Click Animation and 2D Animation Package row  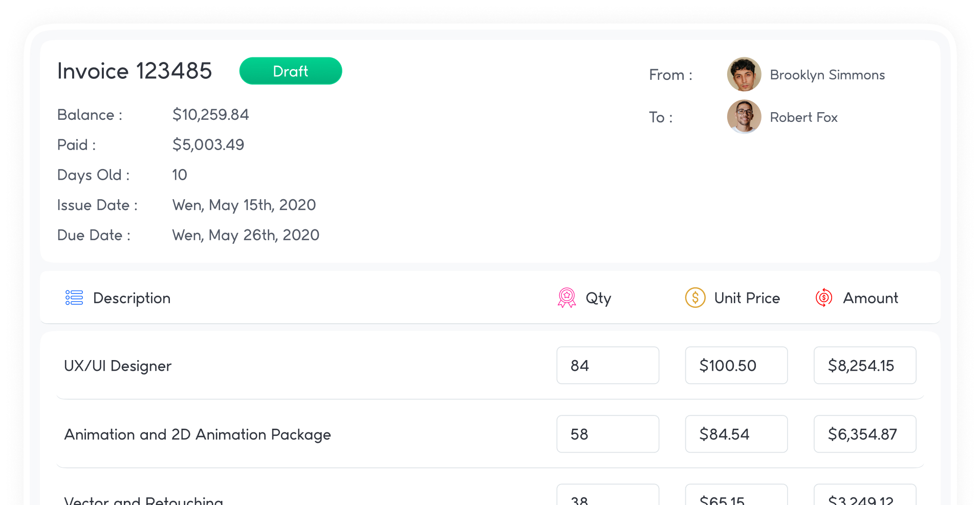point(198,434)
